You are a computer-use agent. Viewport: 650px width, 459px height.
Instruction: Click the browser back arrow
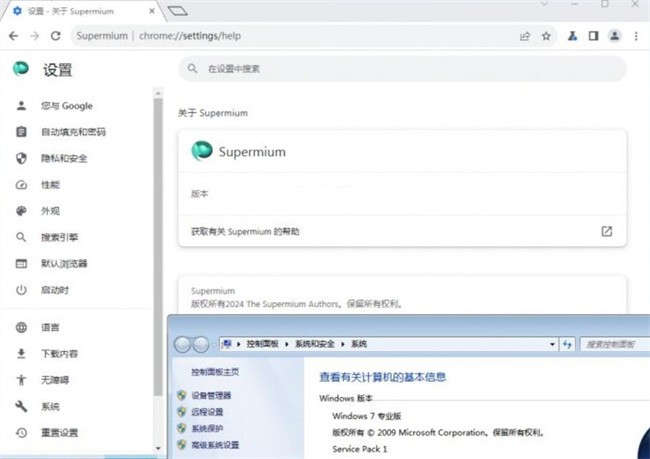click(x=13, y=36)
